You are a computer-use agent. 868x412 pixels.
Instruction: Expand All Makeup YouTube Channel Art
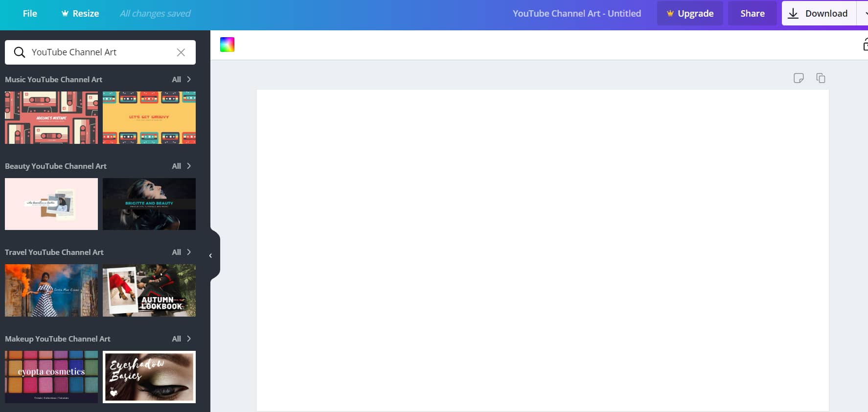point(182,339)
